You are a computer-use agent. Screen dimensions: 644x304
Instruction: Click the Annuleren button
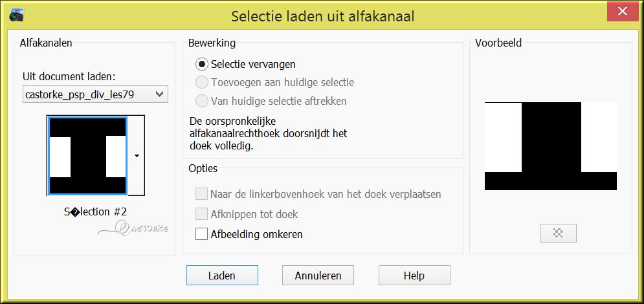318,276
